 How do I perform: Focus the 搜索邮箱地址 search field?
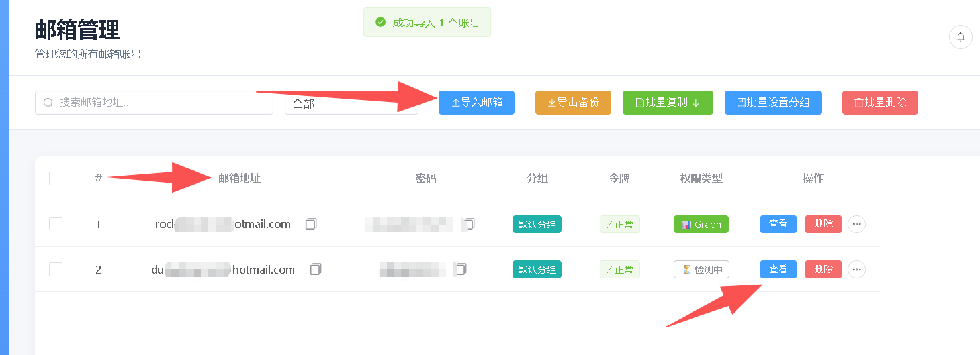point(154,103)
